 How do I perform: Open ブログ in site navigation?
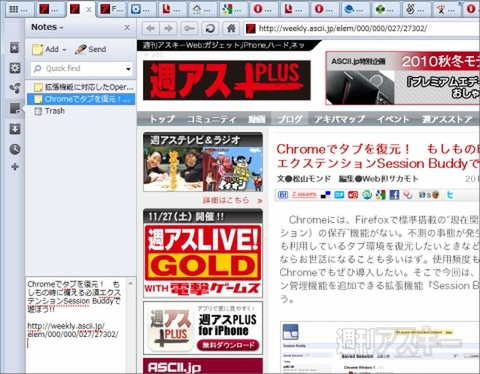click(x=290, y=119)
